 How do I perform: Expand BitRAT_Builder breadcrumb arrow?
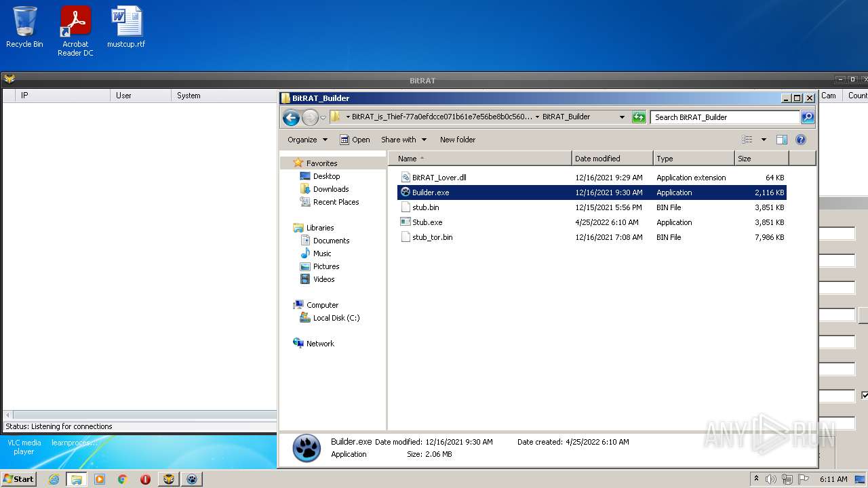coord(537,117)
